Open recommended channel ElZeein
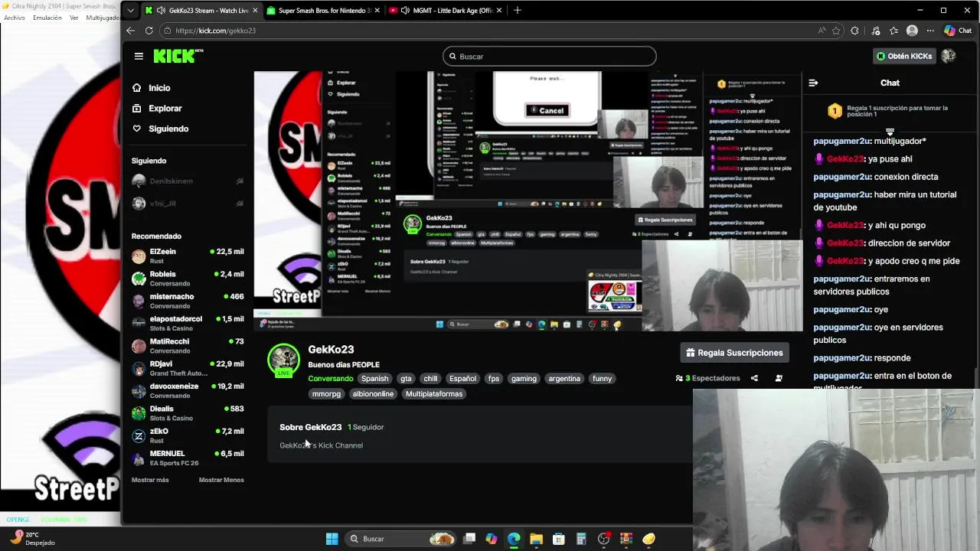 click(188, 256)
